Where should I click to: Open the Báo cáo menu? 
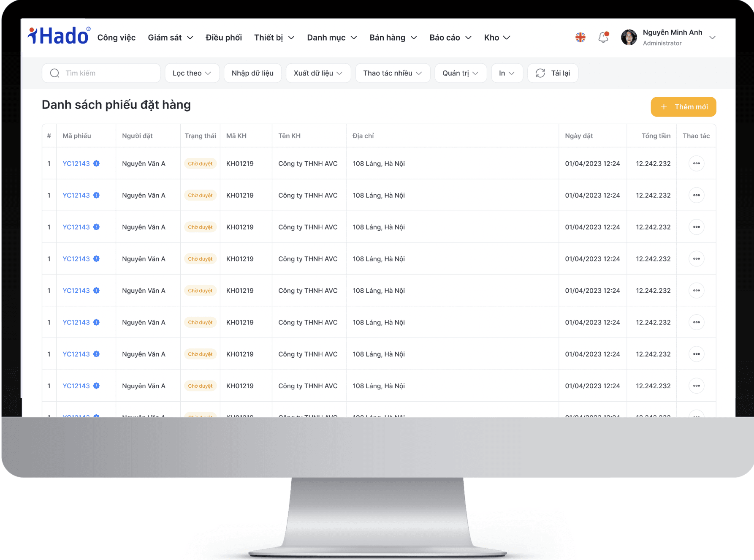tap(450, 38)
